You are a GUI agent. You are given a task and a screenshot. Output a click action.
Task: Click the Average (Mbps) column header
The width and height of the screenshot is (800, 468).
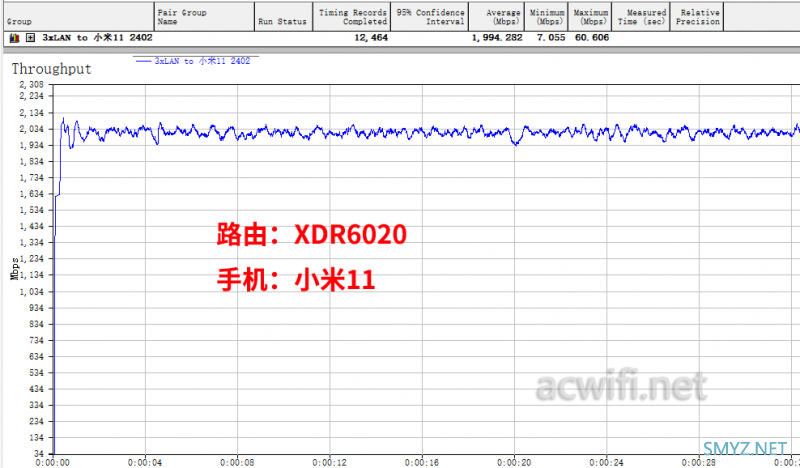[497, 17]
